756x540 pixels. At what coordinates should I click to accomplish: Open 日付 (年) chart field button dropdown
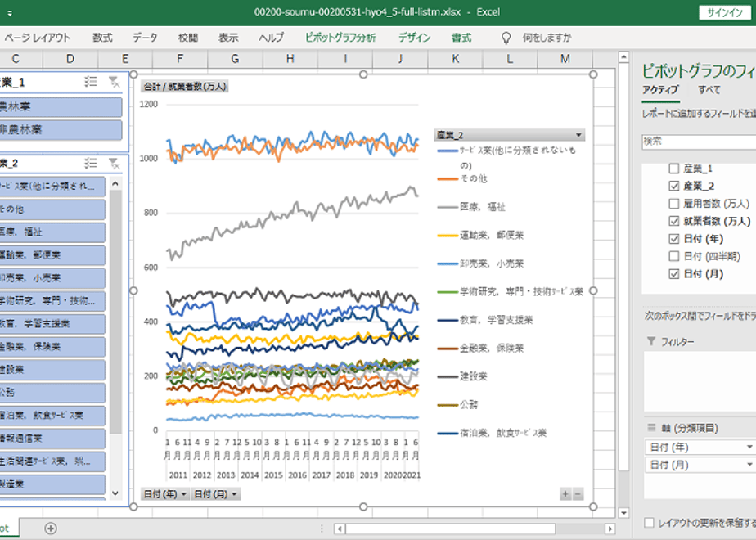[183, 494]
